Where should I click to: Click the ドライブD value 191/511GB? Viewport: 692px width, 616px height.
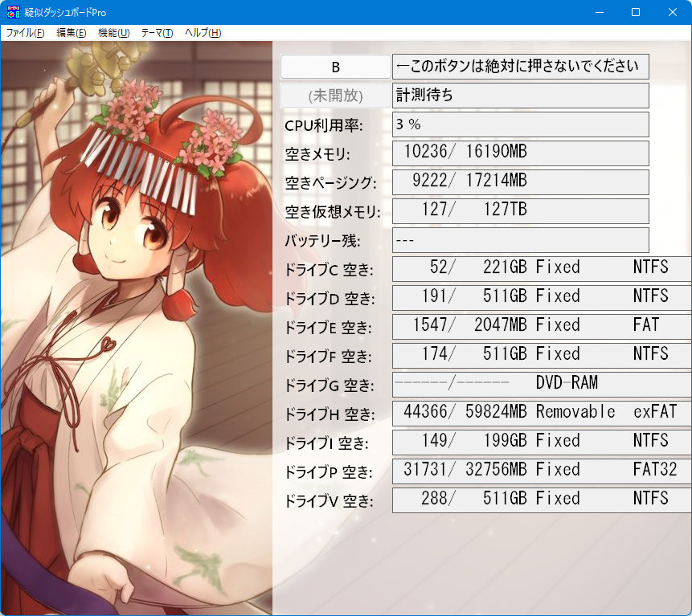click(x=542, y=298)
